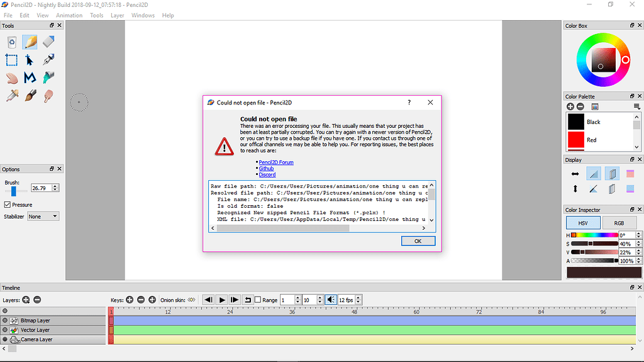
Task: Select the Hand tool
Action: 12,78
